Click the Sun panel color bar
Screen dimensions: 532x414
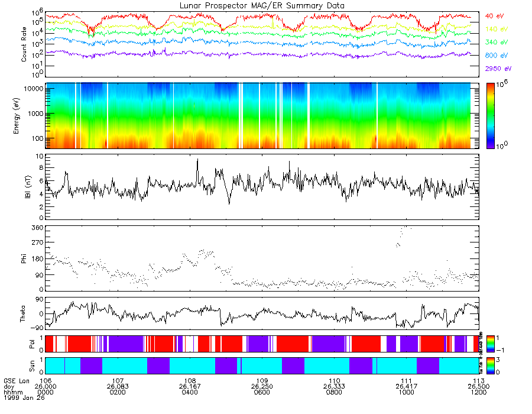490,366
